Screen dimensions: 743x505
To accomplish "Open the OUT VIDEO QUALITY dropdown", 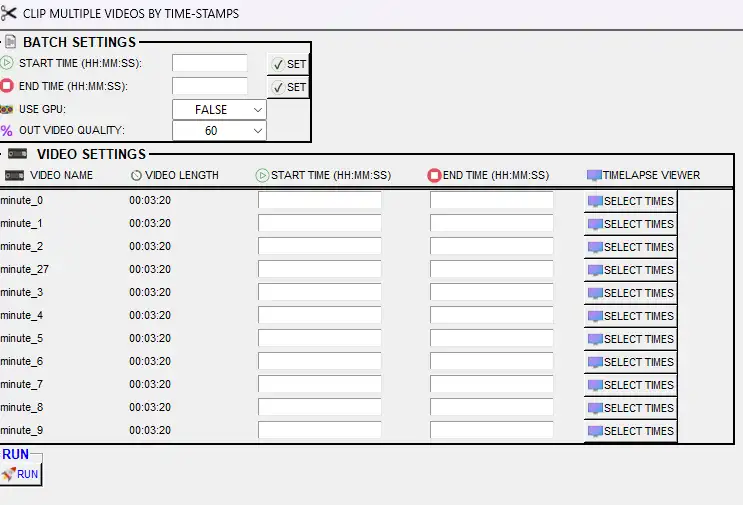I will 219,131.
